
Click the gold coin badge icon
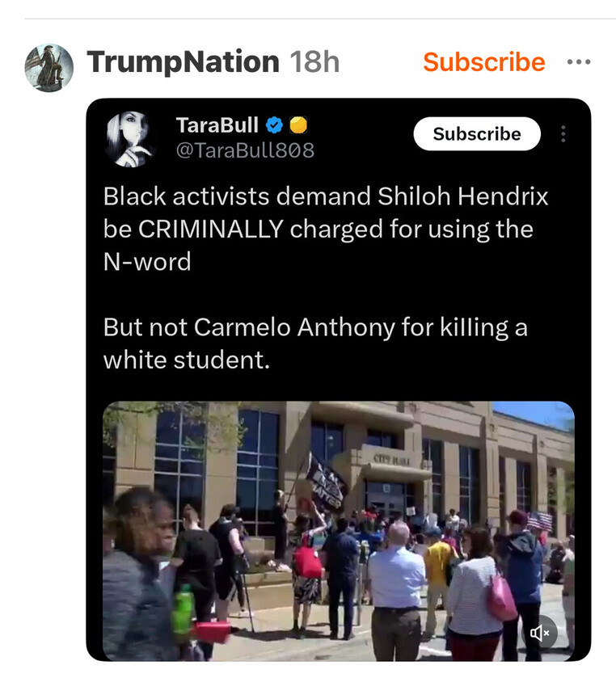coord(298,125)
